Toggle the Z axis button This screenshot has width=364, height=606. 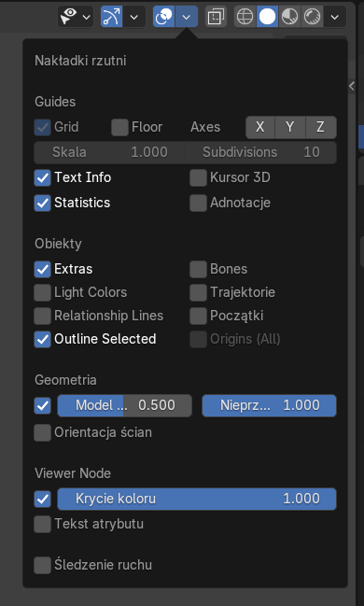click(321, 127)
